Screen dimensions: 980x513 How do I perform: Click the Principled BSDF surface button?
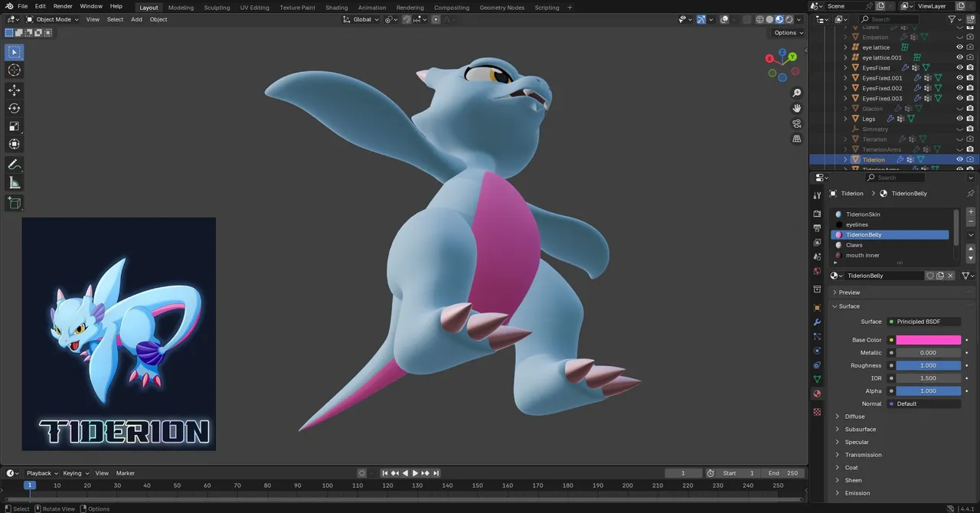tap(923, 322)
